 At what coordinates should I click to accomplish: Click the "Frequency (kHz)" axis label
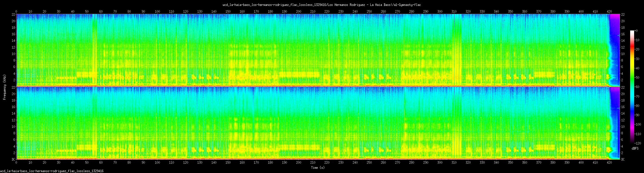click(x=5, y=87)
